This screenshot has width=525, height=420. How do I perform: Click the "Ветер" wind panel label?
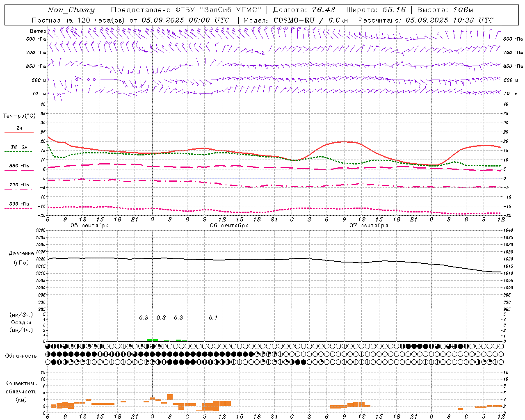38,31
